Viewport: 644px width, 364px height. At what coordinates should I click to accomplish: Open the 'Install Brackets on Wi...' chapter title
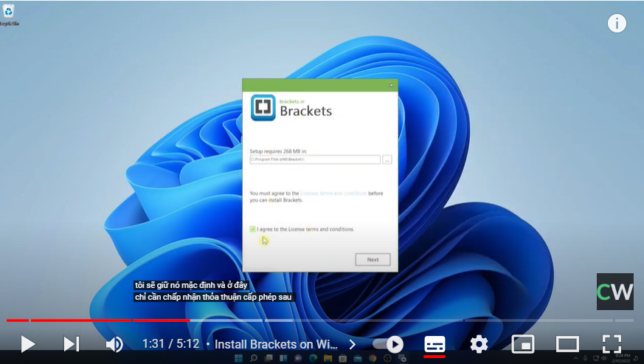tap(276, 344)
